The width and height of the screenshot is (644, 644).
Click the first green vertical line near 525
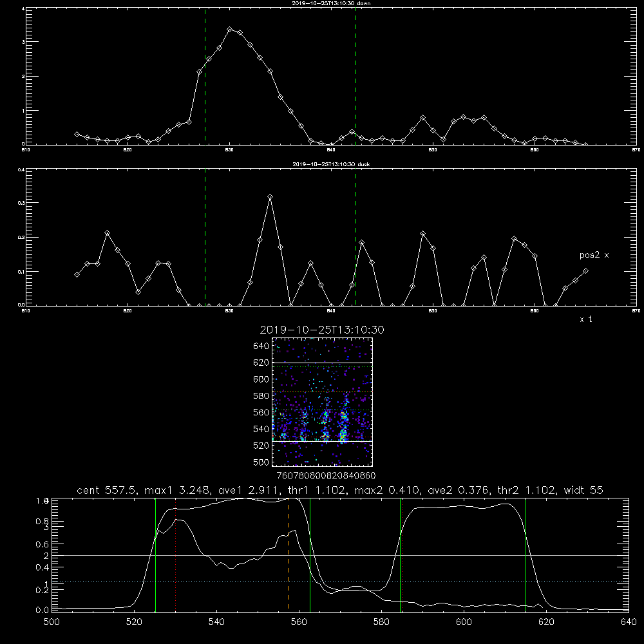point(155,554)
